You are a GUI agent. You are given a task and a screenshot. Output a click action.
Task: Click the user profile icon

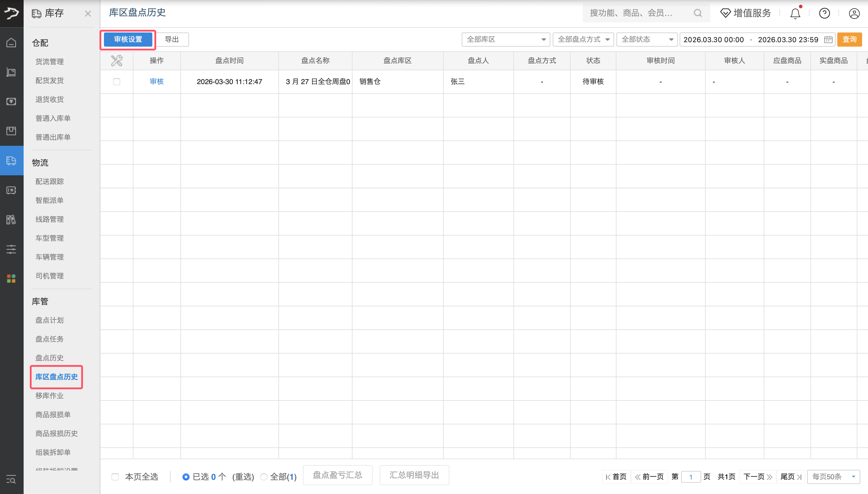click(854, 14)
